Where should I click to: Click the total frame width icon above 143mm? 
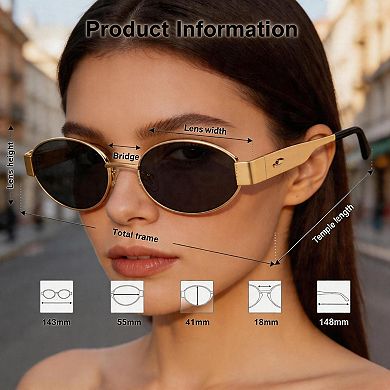coord(56,297)
